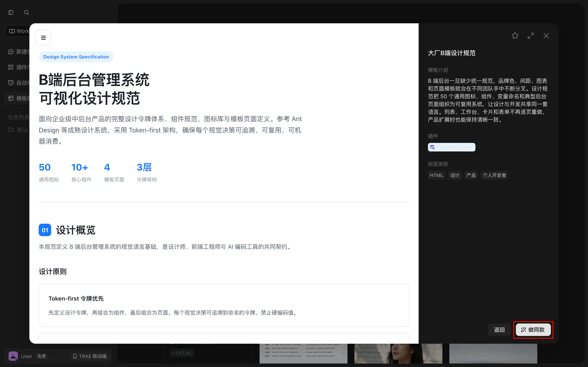Click the 做同款 button
The width and height of the screenshot is (588, 367).
click(533, 330)
